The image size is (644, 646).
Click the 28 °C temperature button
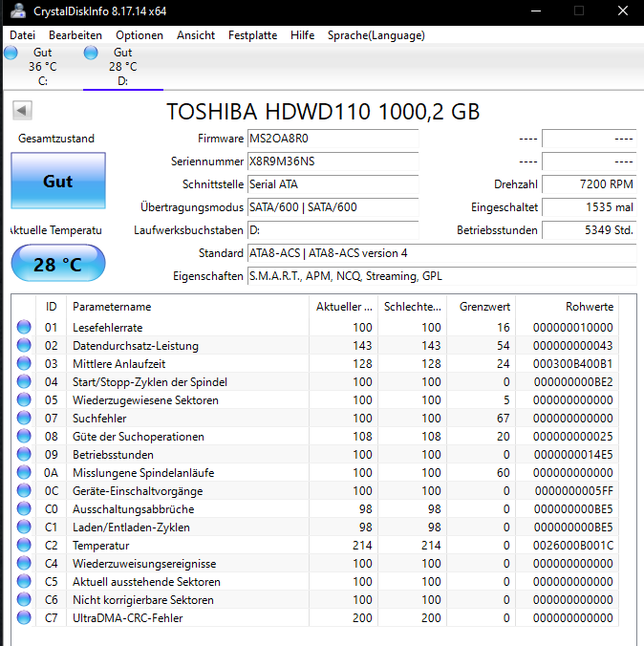[x=58, y=264]
